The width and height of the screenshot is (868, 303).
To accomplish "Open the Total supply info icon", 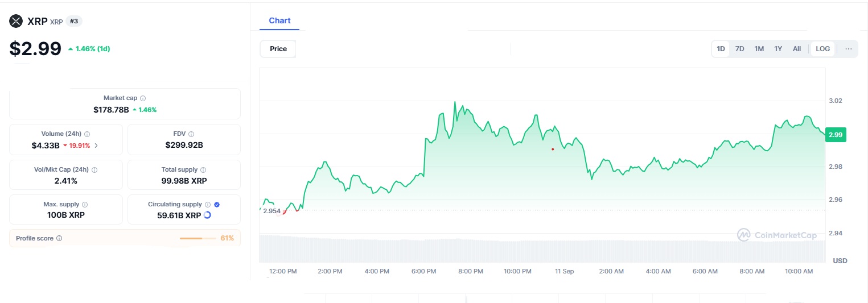I will (x=203, y=170).
